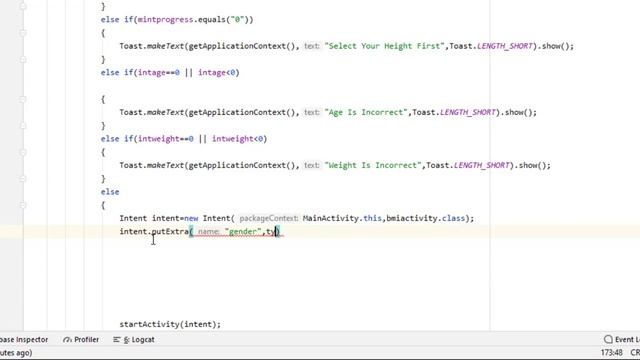
Task: Click the 173:48 caret position indicator
Action: click(x=611, y=353)
